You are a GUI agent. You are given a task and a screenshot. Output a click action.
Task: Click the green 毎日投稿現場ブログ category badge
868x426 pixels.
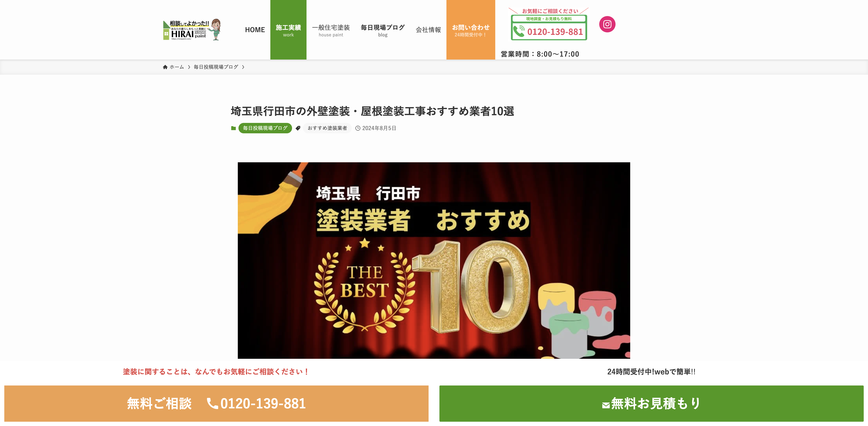tap(265, 128)
